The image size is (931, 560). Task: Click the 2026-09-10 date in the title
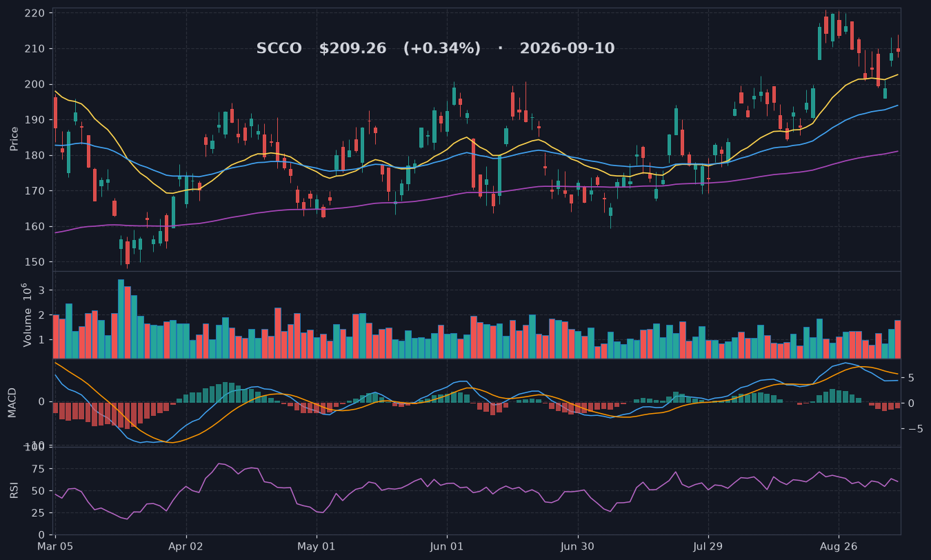coord(567,49)
